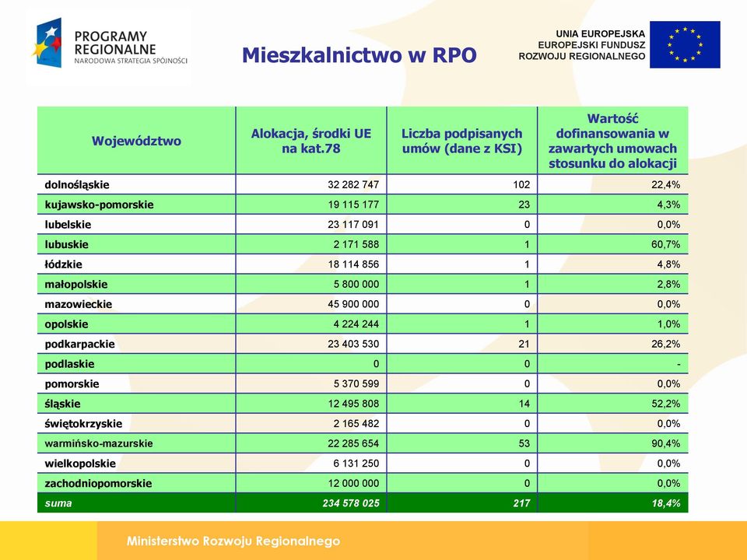Screen dimensions: 747x560
Task: Select the łódzkie row label
Action: click(63, 264)
